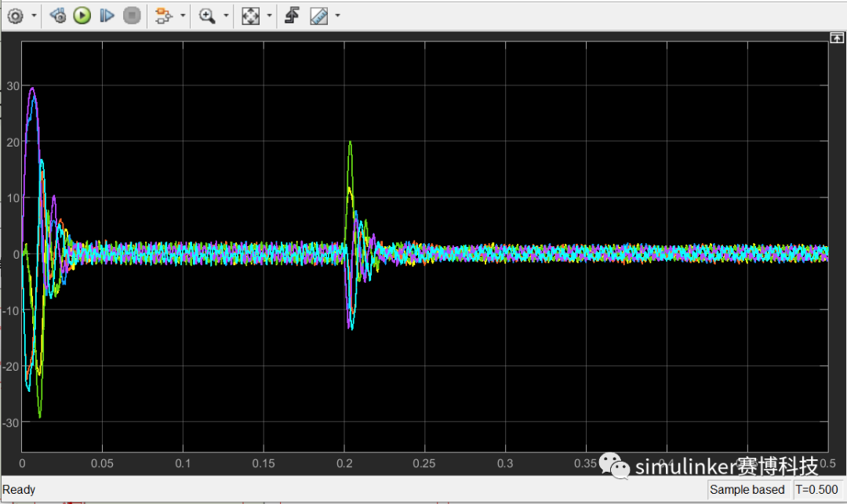Open the Cursor Measurements ruler icon
Screen dimensions: 847x504
pyautogui.click(x=318, y=16)
